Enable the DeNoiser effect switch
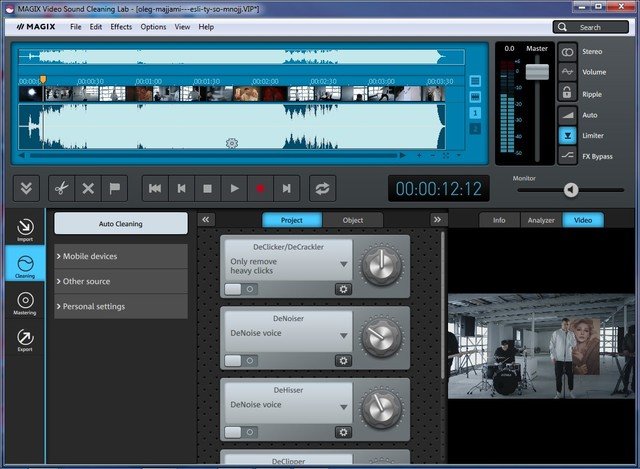The height and width of the screenshot is (469, 640). (x=240, y=360)
